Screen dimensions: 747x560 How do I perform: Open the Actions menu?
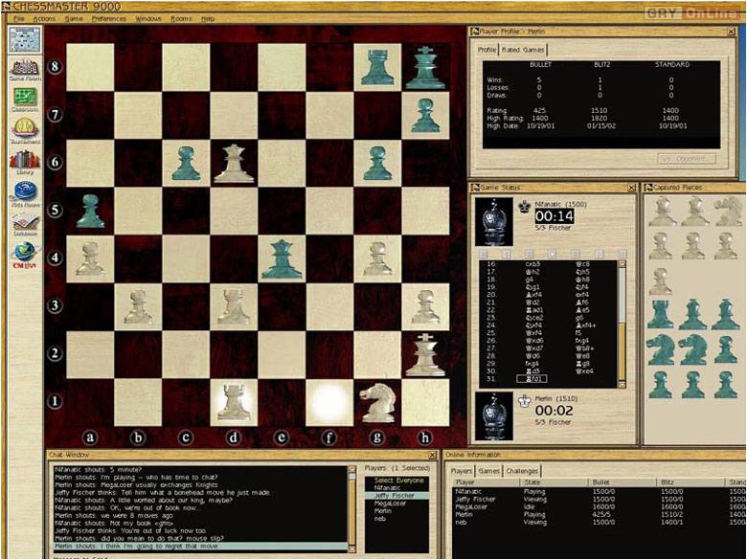click(44, 18)
